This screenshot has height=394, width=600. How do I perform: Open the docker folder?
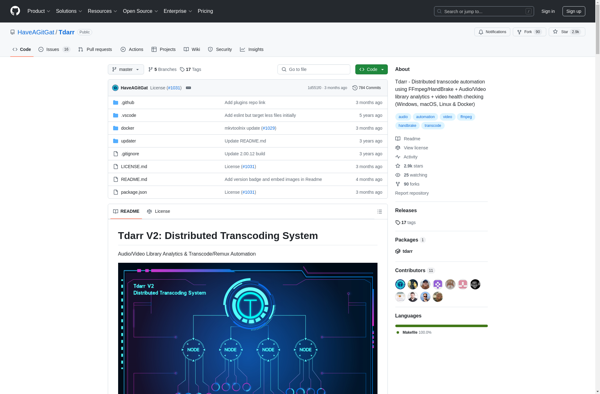127,128
